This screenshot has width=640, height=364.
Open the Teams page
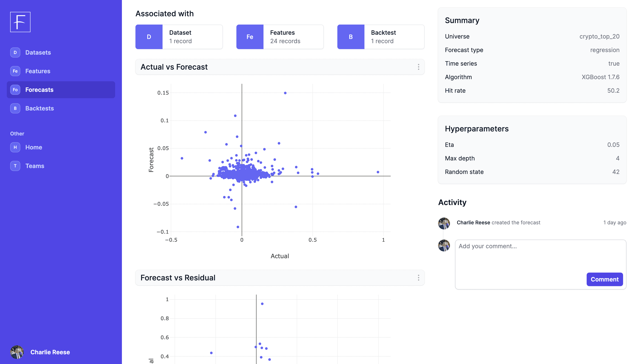coord(61,166)
